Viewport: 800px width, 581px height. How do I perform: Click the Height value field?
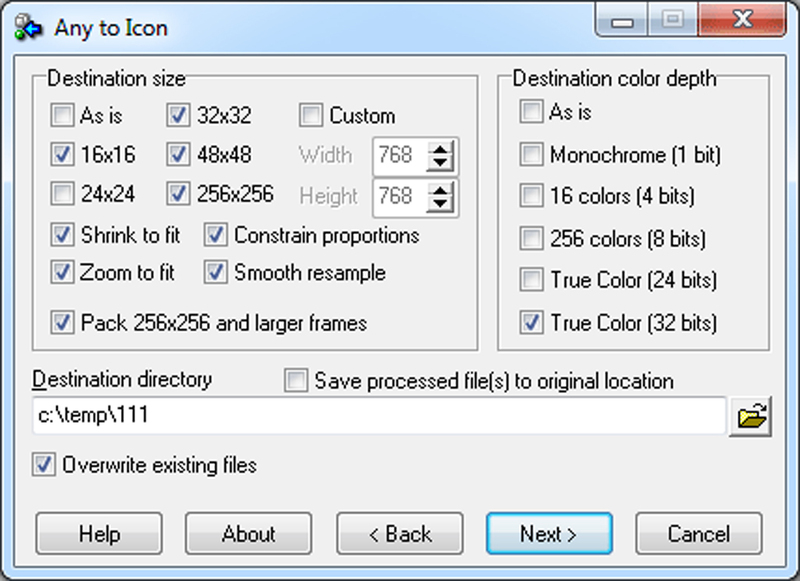[402, 196]
